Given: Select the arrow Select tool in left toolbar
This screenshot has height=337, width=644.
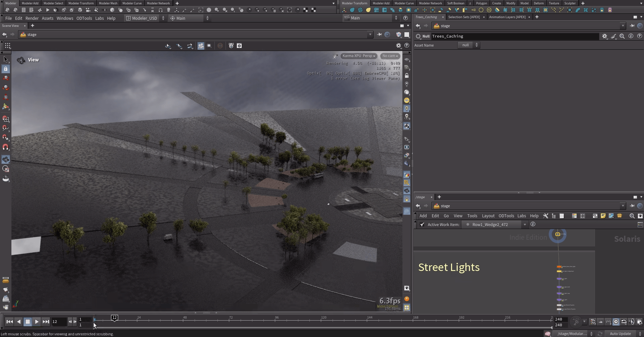Looking at the screenshot, I should [x=6, y=60].
